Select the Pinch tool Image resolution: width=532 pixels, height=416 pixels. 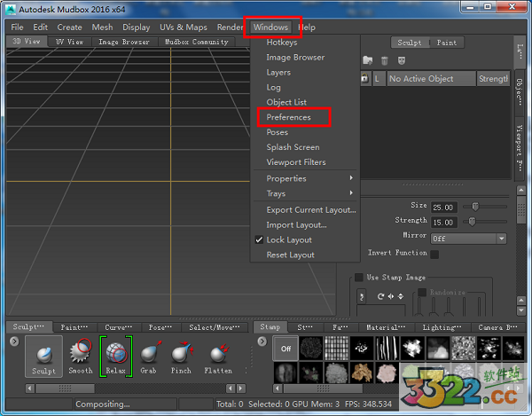[182, 357]
